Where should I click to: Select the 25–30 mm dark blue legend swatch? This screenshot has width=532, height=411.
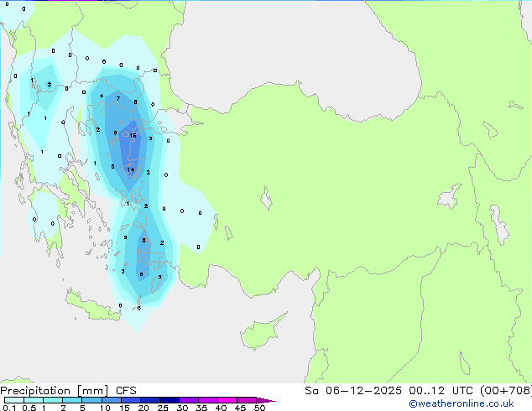(170, 400)
